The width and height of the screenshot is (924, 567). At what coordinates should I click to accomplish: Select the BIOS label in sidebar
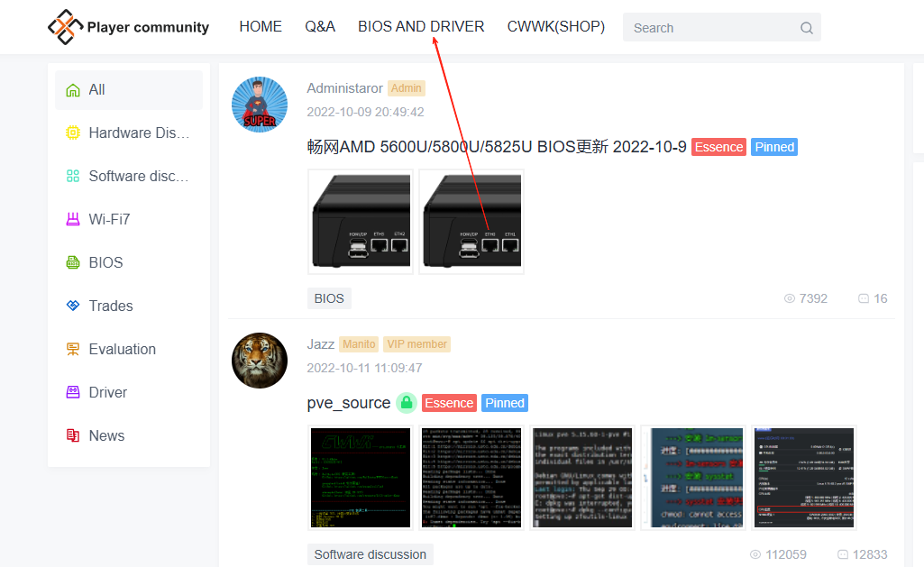coord(105,262)
